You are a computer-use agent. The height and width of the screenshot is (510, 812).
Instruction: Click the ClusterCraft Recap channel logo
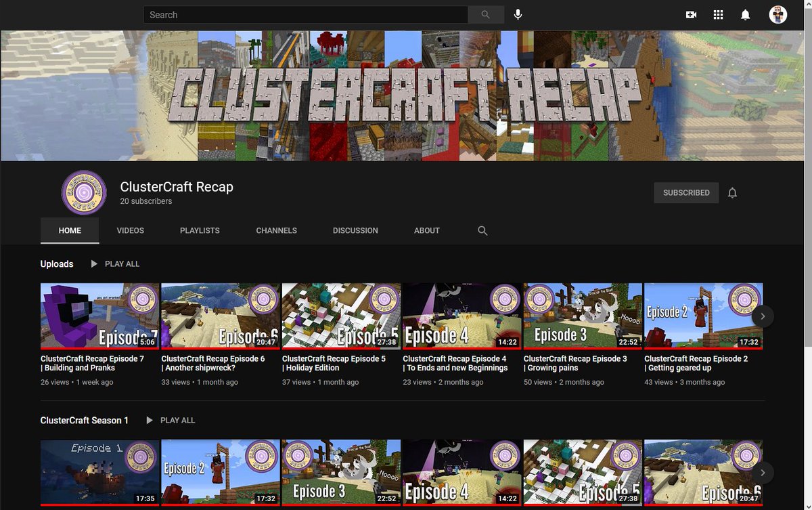click(84, 192)
